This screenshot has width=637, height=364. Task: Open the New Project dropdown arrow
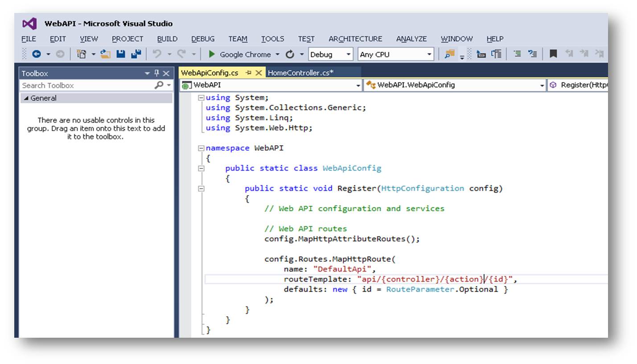click(94, 54)
